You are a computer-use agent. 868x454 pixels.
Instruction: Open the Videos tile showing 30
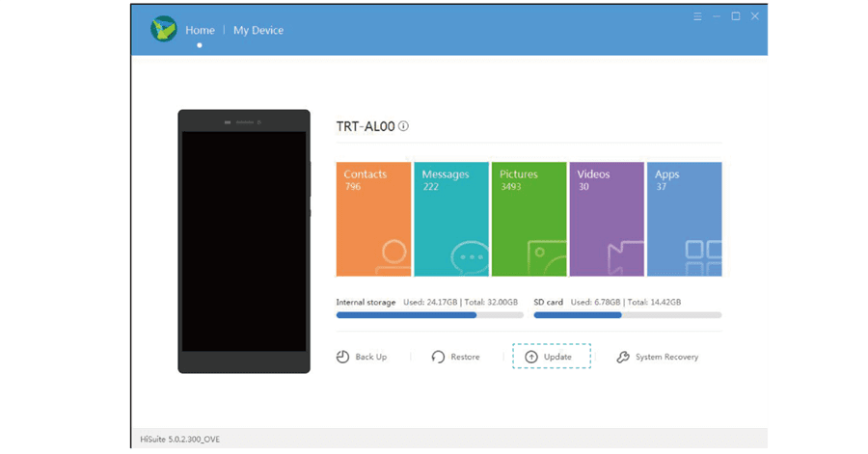[x=606, y=219]
